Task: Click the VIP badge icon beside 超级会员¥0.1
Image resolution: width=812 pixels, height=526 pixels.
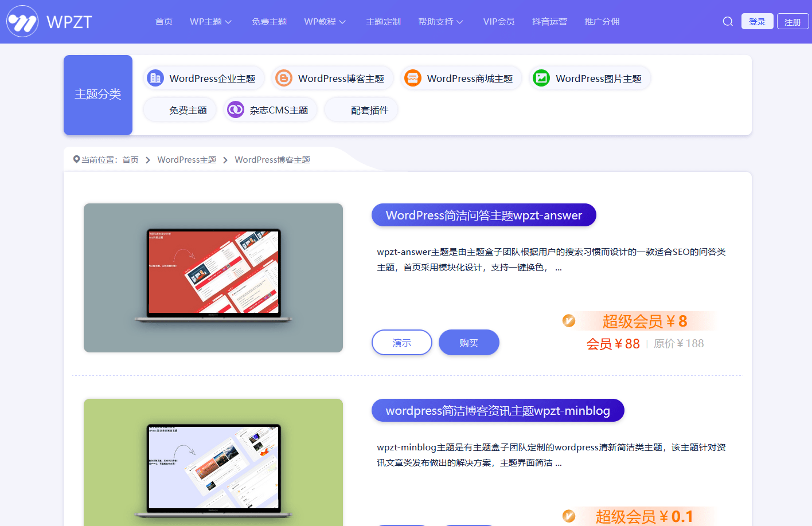Action: coord(569,516)
